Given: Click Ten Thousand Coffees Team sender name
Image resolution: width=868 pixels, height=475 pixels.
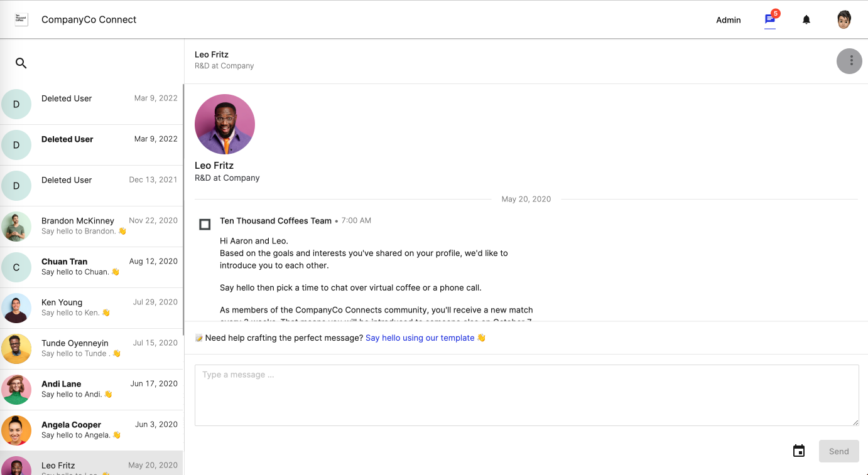Looking at the screenshot, I should click(276, 221).
